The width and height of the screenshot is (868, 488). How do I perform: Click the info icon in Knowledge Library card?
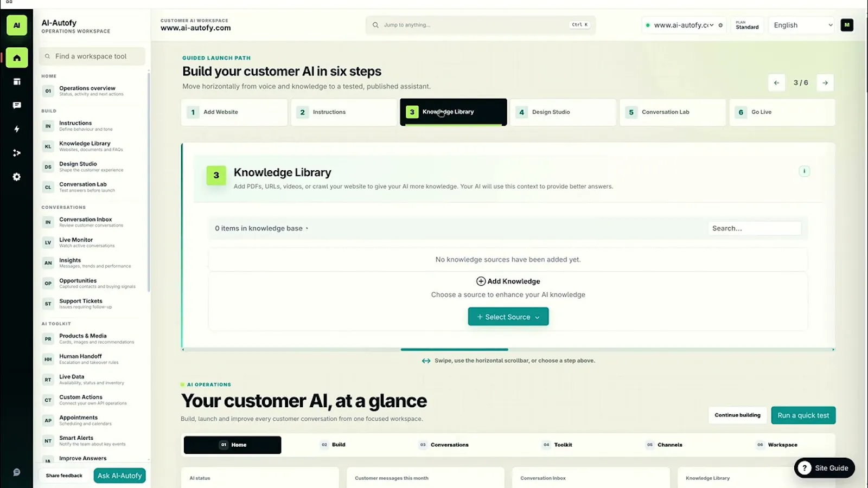(x=804, y=171)
